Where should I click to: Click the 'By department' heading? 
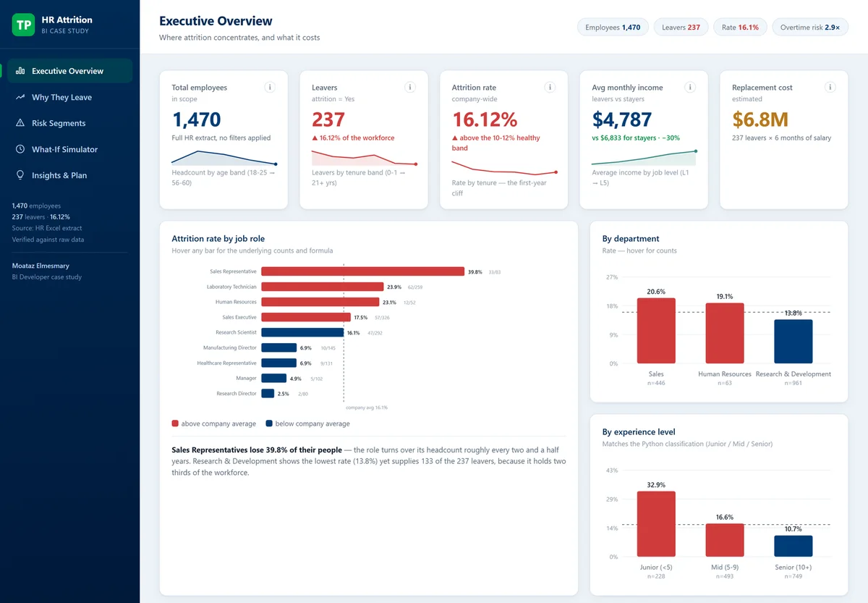point(631,239)
